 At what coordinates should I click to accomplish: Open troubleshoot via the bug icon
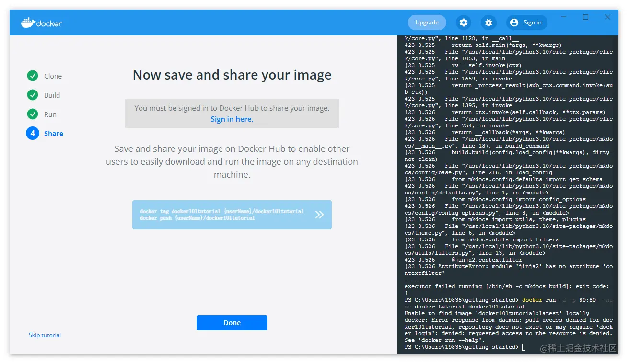[x=488, y=23]
